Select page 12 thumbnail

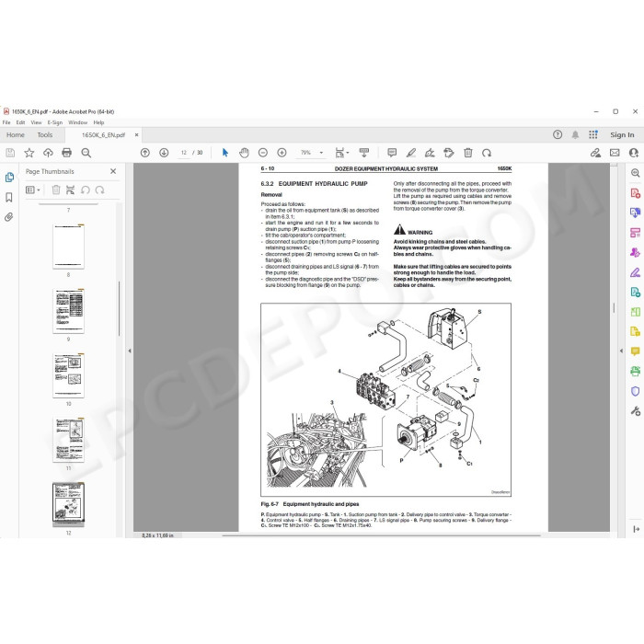coord(69,505)
